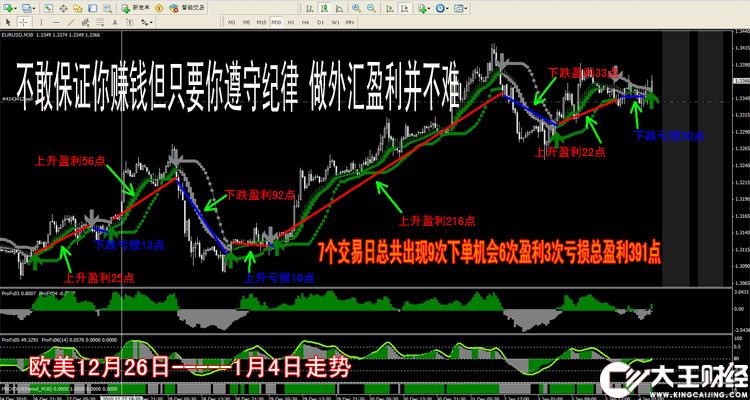Switch chart to M1 timeframe

coord(232,22)
